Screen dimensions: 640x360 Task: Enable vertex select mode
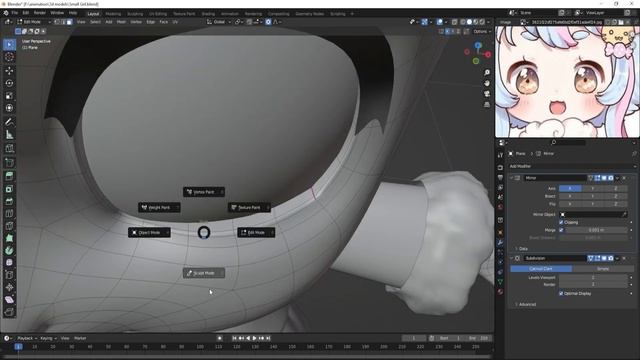pos(57,22)
